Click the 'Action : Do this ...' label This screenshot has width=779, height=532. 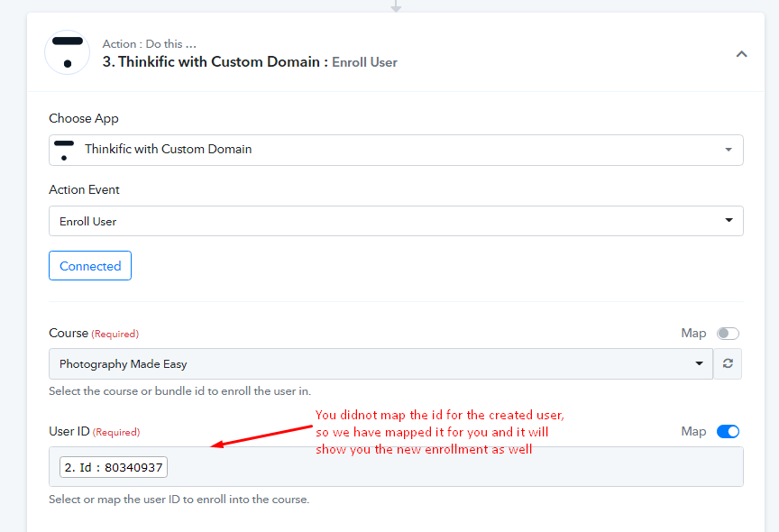point(149,43)
